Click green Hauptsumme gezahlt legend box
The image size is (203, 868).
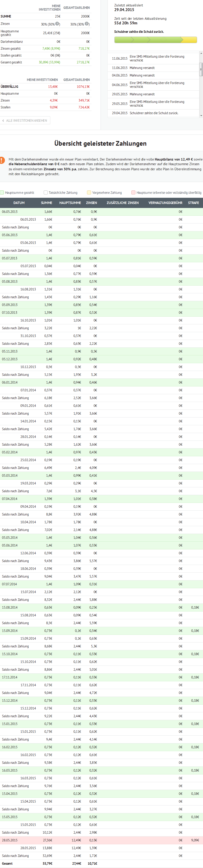[2, 193]
